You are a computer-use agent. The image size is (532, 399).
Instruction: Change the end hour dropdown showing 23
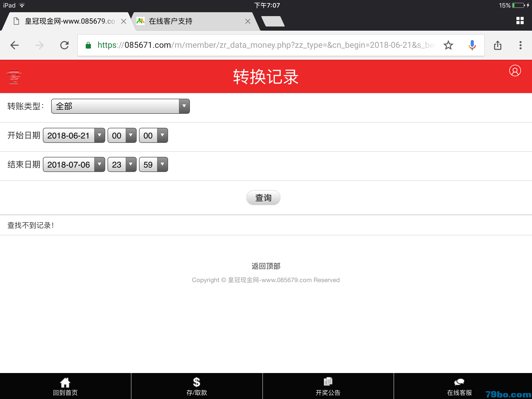[122, 164]
